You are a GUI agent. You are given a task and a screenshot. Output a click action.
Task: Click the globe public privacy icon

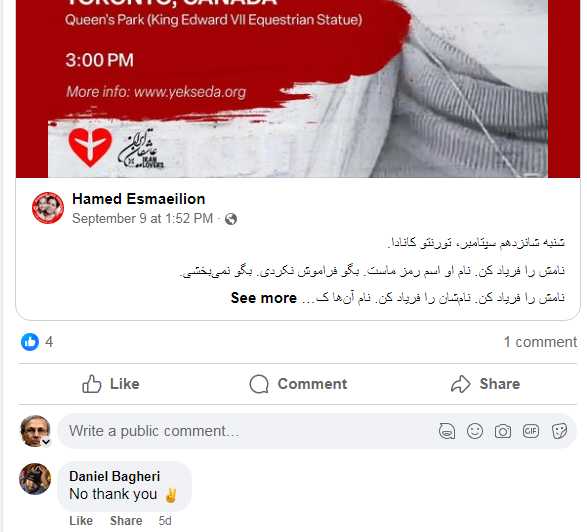pos(231,219)
